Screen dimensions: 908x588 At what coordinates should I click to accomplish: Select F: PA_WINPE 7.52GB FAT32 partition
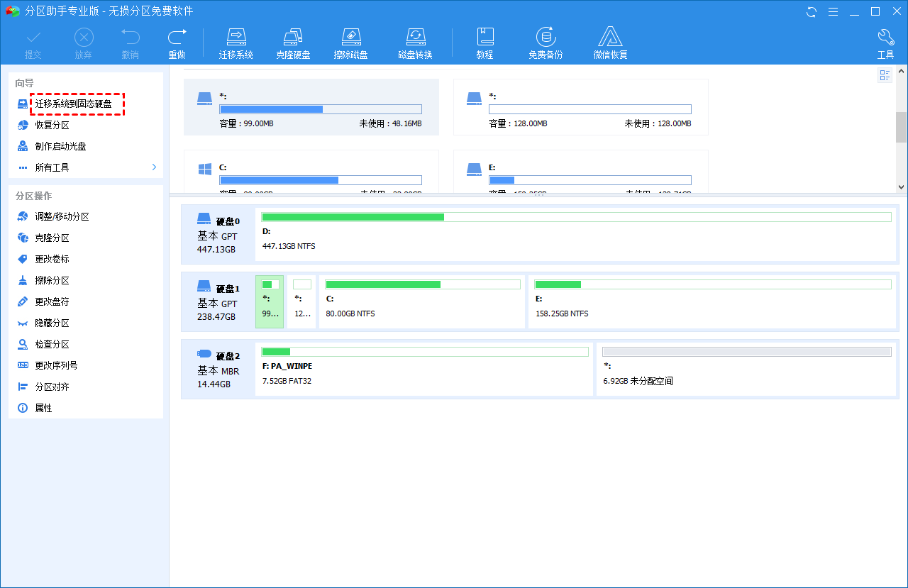[424, 369]
